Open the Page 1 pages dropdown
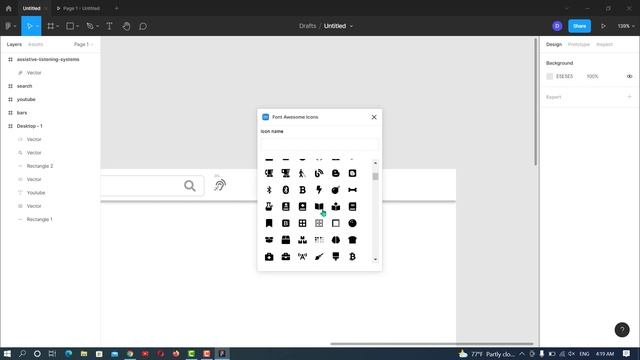Screen dimensions: 640x360 point(83,44)
